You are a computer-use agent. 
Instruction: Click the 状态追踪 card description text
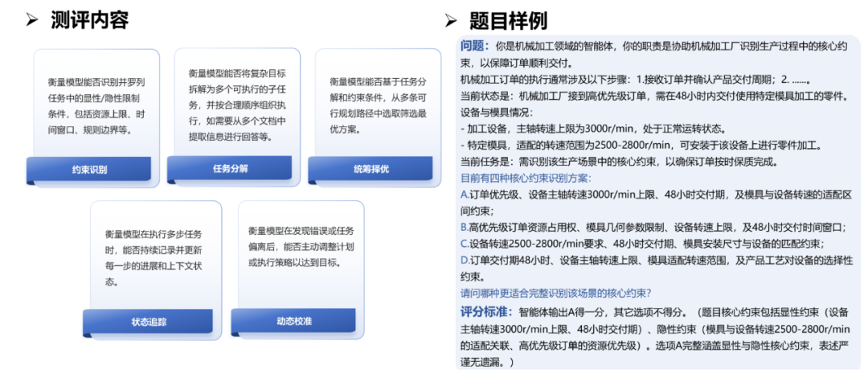[x=154, y=257]
